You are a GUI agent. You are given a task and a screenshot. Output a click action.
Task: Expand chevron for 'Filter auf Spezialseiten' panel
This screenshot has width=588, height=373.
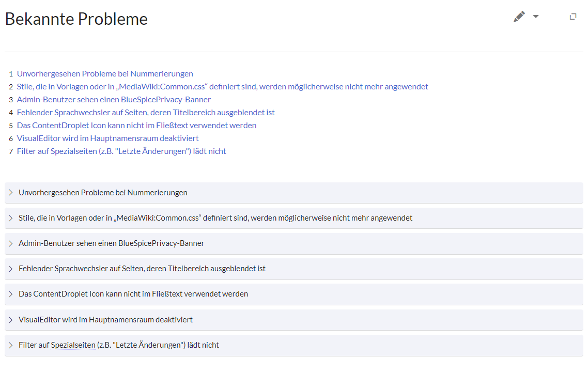point(10,345)
